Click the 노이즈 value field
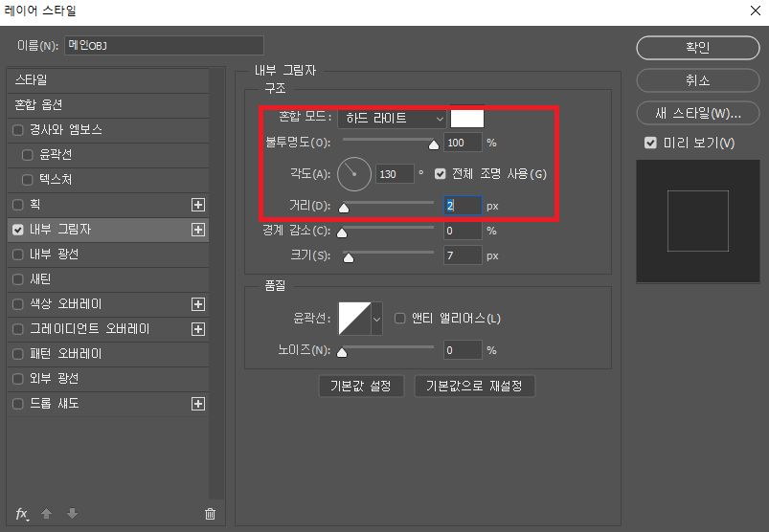 click(x=463, y=351)
